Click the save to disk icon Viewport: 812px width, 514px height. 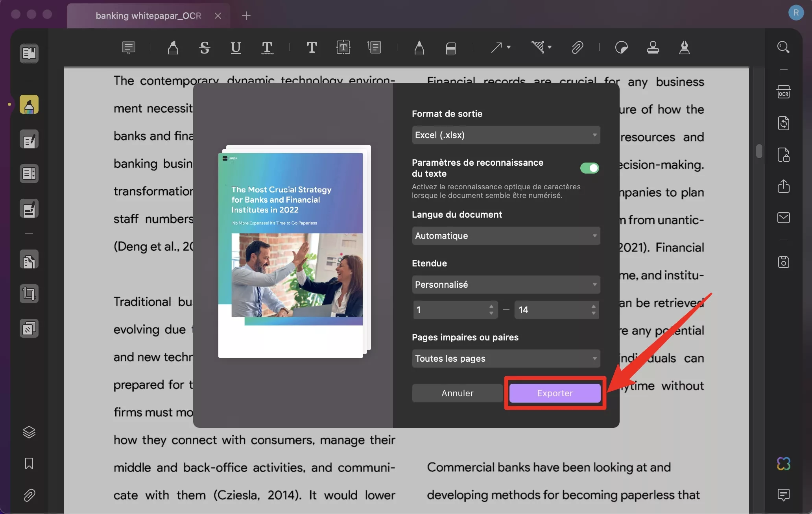(783, 262)
